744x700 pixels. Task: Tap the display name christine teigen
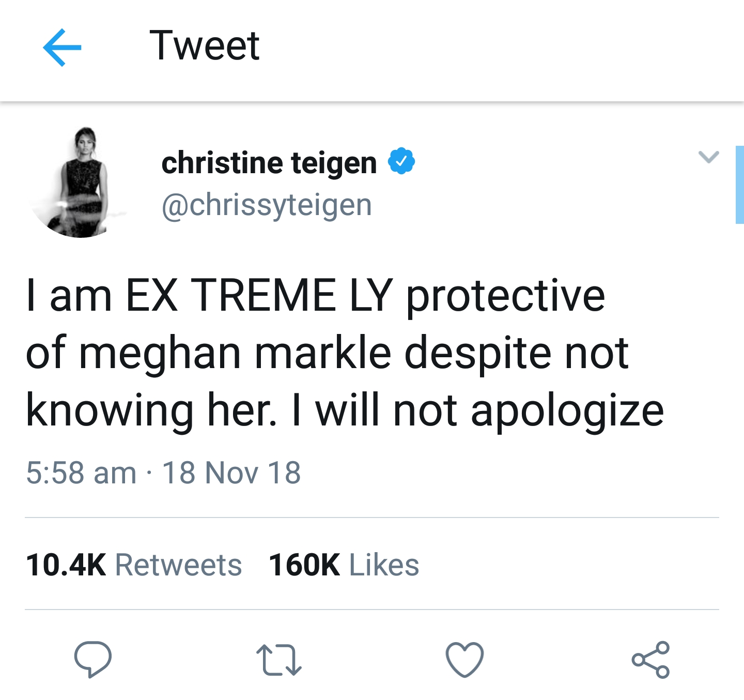click(269, 163)
